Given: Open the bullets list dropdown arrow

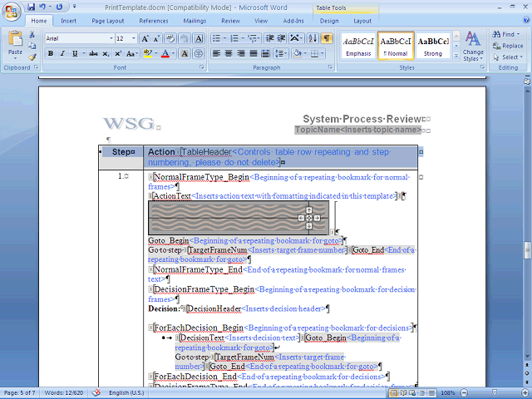Looking at the screenshot, I should (224, 38).
